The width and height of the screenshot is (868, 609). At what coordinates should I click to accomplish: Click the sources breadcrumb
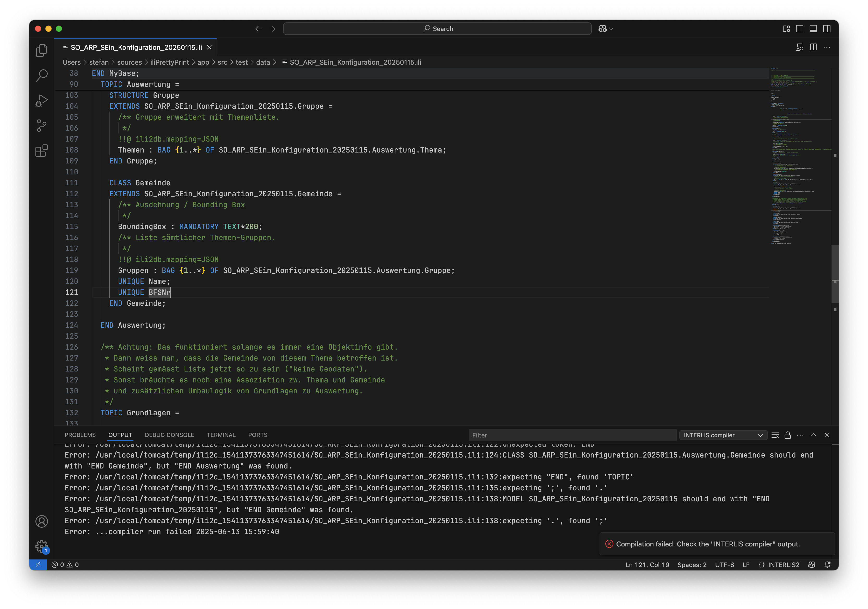pyautogui.click(x=129, y=62)
